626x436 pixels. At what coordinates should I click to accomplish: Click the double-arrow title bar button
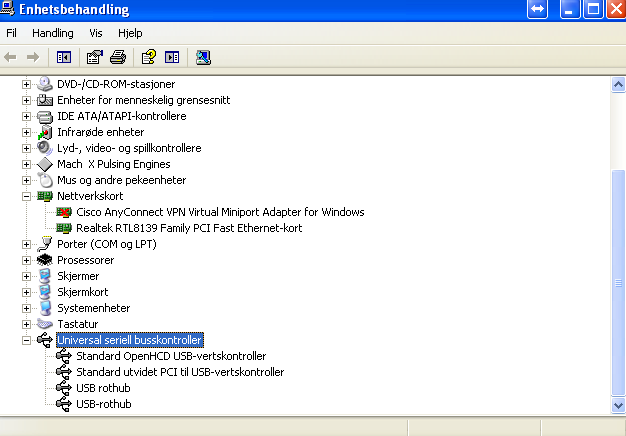tap(537, 9)
